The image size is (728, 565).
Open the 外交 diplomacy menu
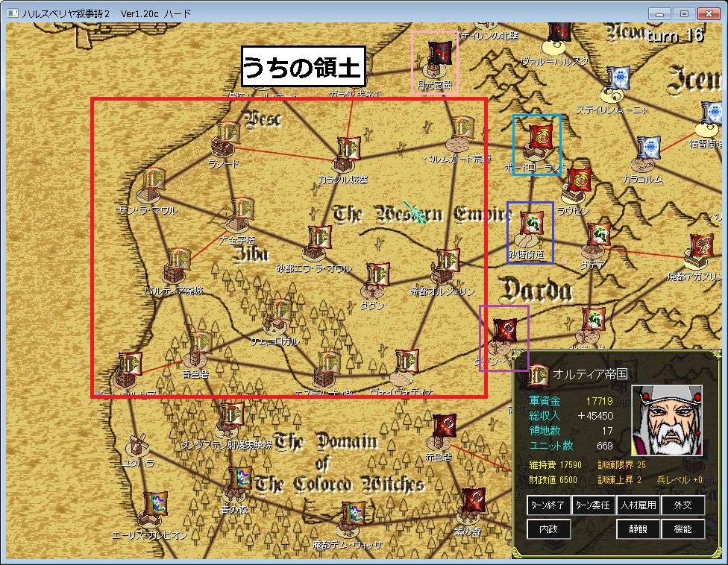coord(682,505)
